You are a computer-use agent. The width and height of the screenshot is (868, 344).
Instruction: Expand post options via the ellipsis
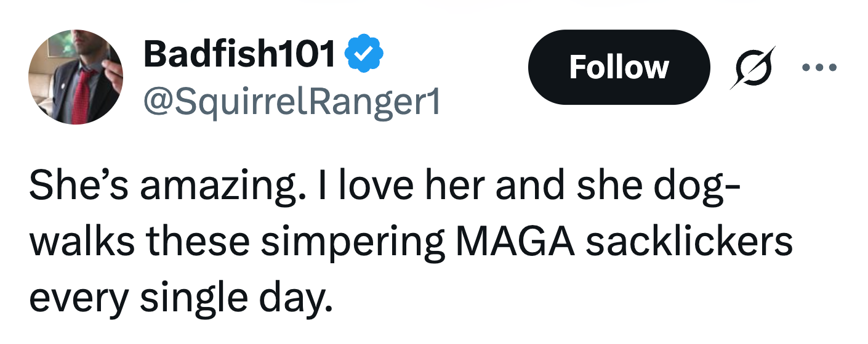pos(820,67)
